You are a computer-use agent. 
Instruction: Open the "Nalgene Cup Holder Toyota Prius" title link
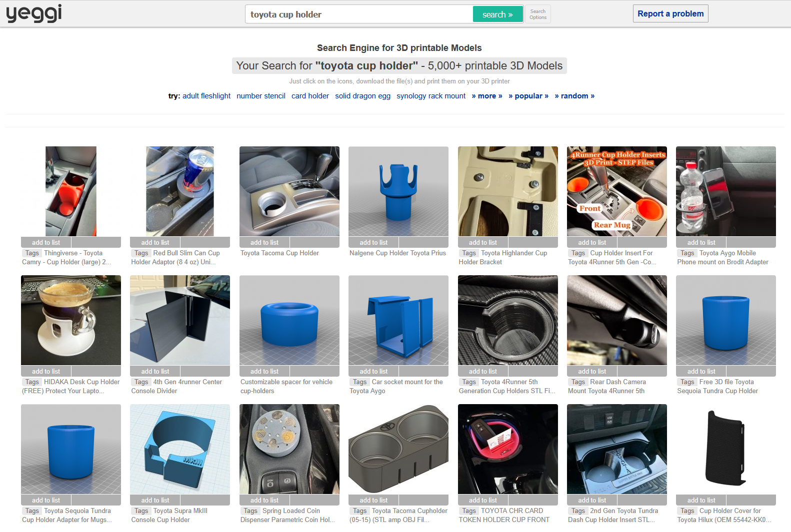397,253
